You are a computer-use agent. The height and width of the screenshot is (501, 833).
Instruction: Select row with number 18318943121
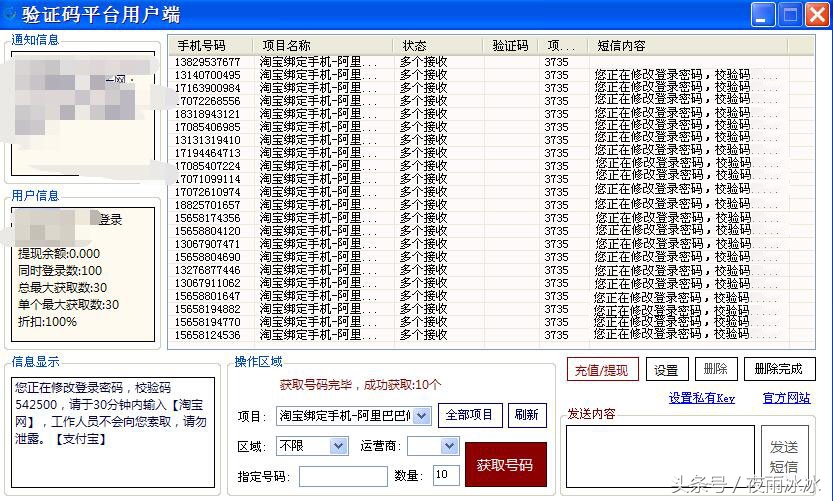[x=491, y=114]
